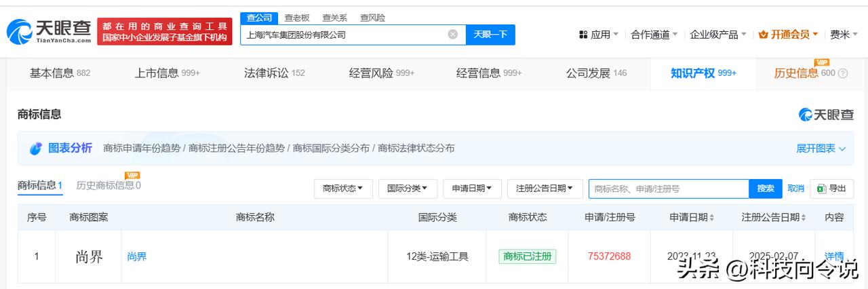This screenshot has width=868, height=289.
Task: Click the 商标名称 column header
Action: (255, 218)
